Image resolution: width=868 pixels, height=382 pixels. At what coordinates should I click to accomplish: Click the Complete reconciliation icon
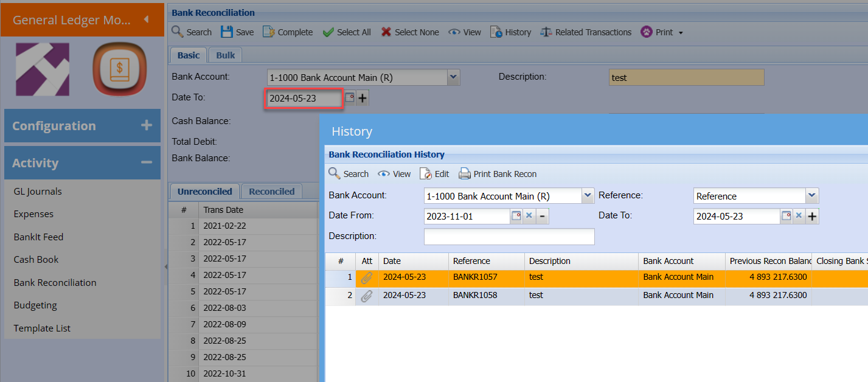pos(269,32)
